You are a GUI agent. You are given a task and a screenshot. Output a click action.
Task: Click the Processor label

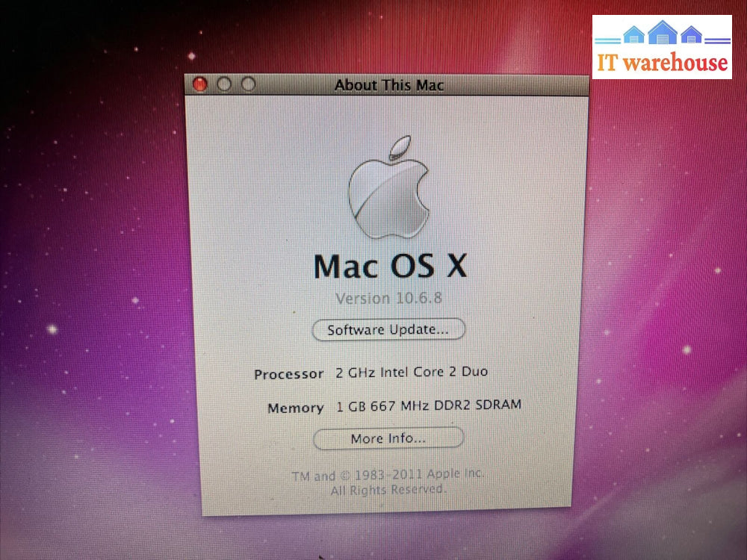(288, 374)
